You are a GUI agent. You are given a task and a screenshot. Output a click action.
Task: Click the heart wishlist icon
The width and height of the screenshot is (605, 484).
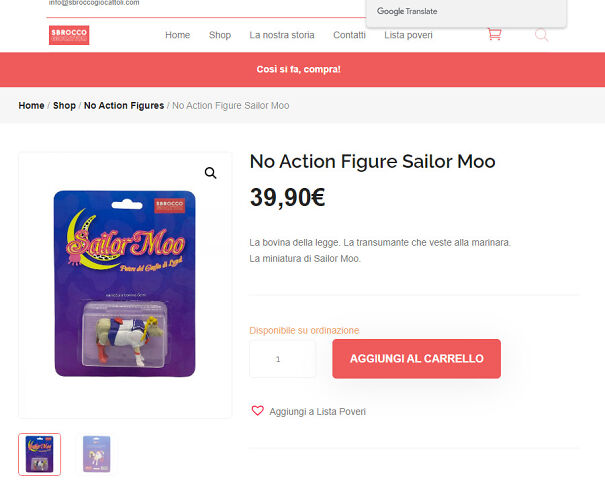pyautogui.click(x=257, y=411)
